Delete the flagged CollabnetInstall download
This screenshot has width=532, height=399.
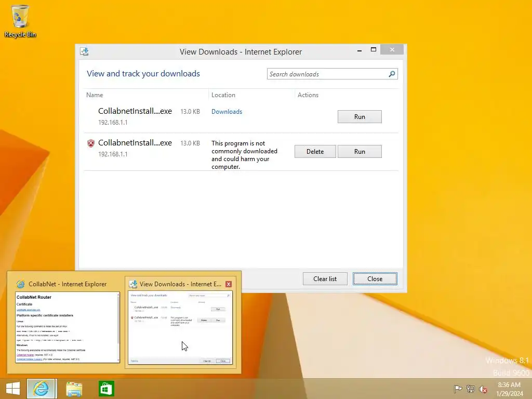coord(315,151)
